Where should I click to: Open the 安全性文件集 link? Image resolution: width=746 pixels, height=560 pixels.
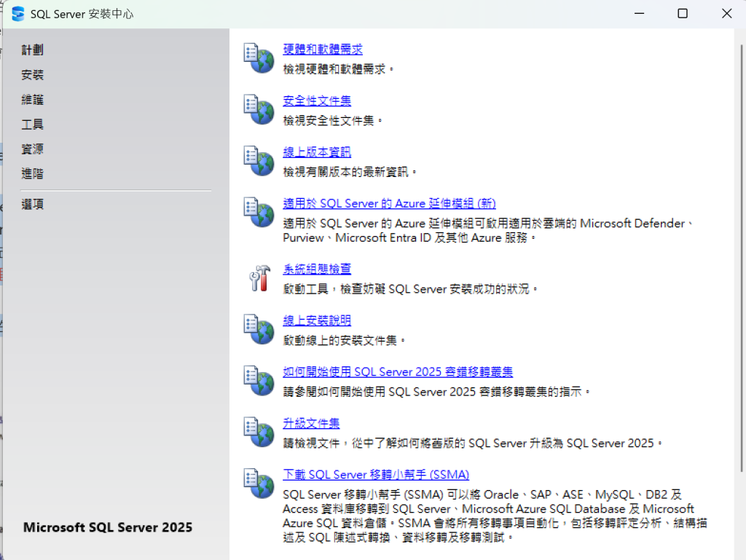[317, 100]
